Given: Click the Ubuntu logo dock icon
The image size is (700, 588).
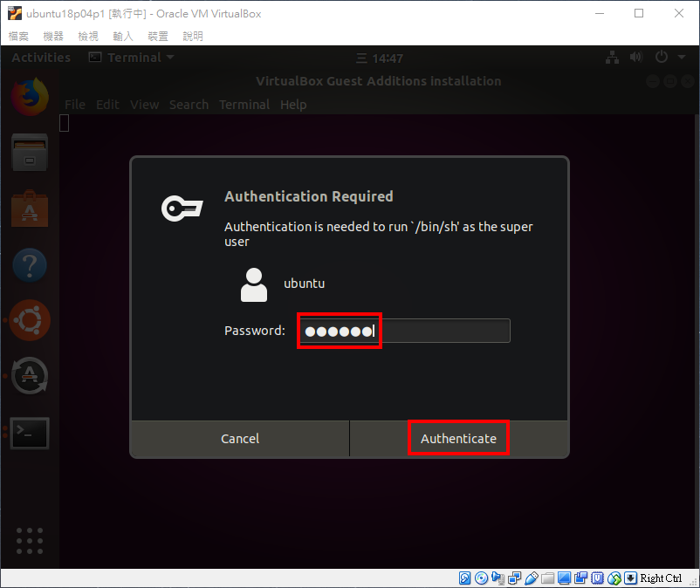Looking at the screenshot, I should [x=30, y=320].
